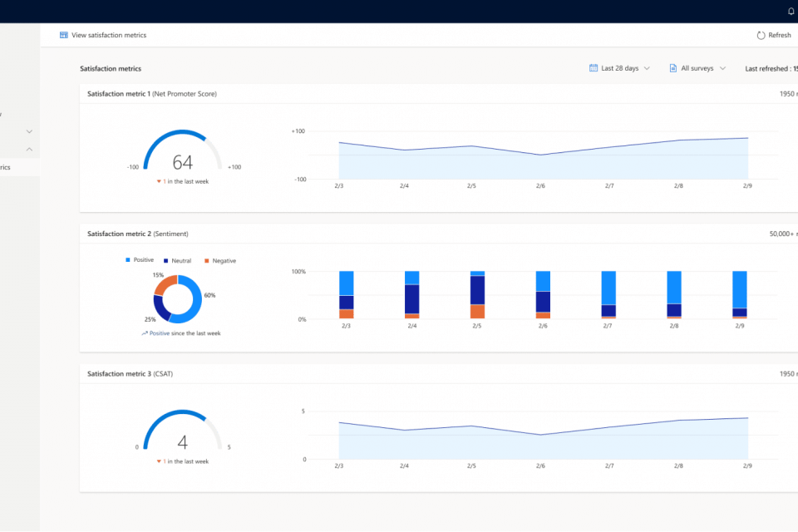Screen dimensions: 798x532
Task: Click the calendar icon beside Last 28 days
Action: click(594, 68)
